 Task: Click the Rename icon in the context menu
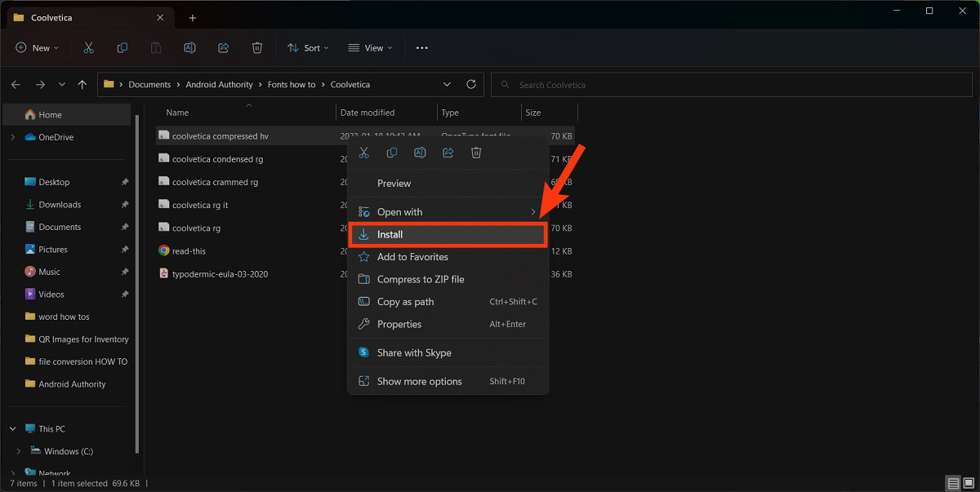(x=420, y=153)
